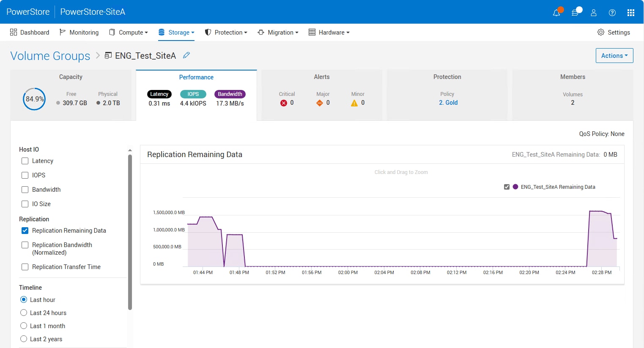Viewport: 644px width, 348px height.
Task: Click the Settings gear icon
Action: coord(601,32)
